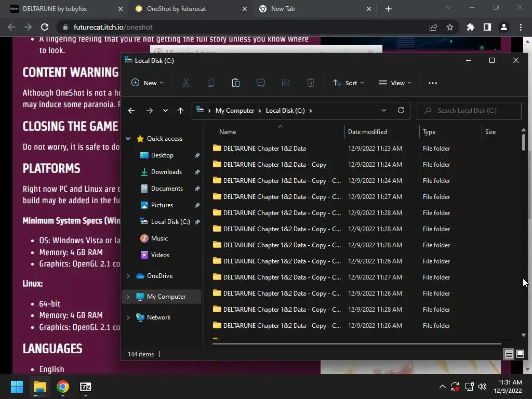This screenshot has height=399, width=532.
Task: Click the Cut icon in Explorer toolbar
Action: [186, 83]
